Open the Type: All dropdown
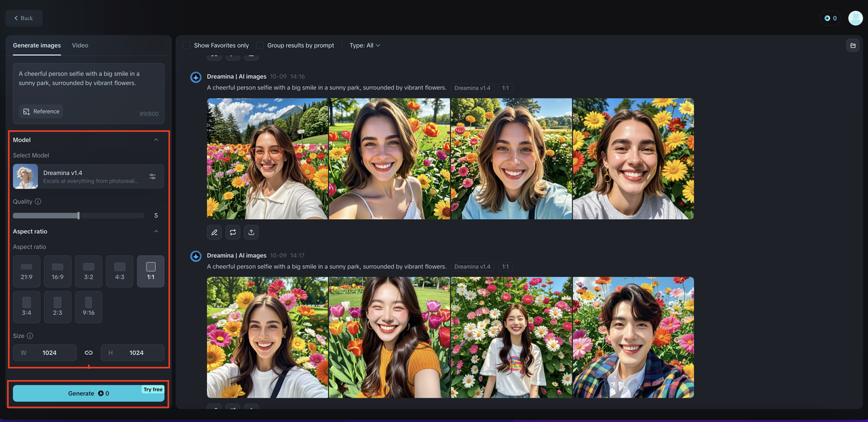 365,45
